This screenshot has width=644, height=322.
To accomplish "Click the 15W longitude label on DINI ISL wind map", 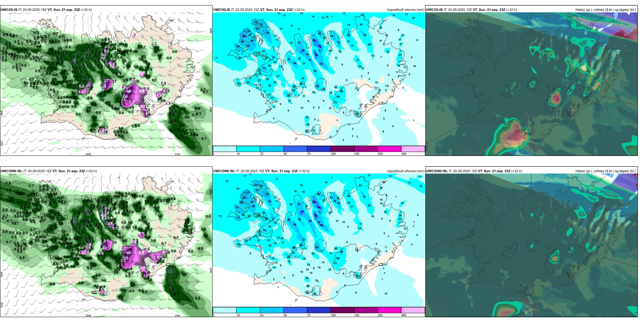I will 177,316.
